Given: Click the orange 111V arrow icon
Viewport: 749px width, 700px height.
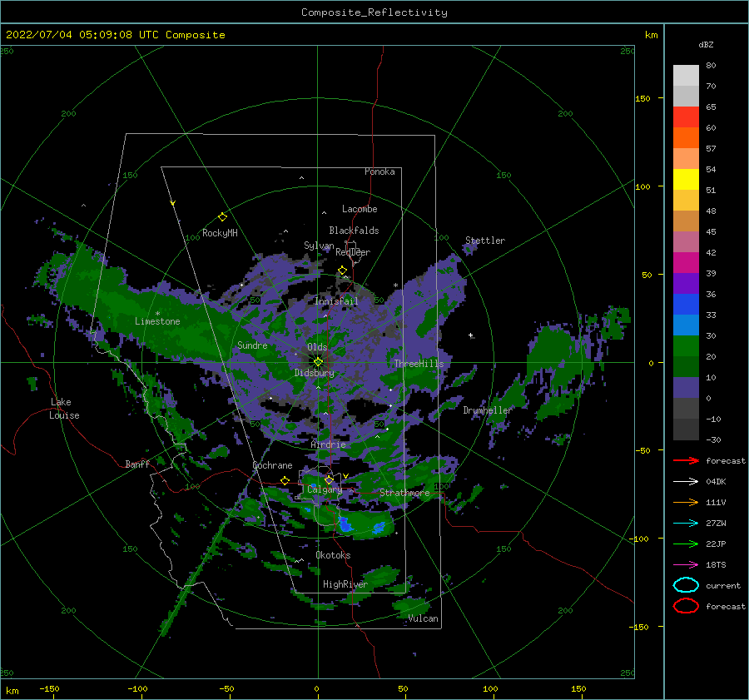Looking at the screenshot, I should click(x=686, y=502).
